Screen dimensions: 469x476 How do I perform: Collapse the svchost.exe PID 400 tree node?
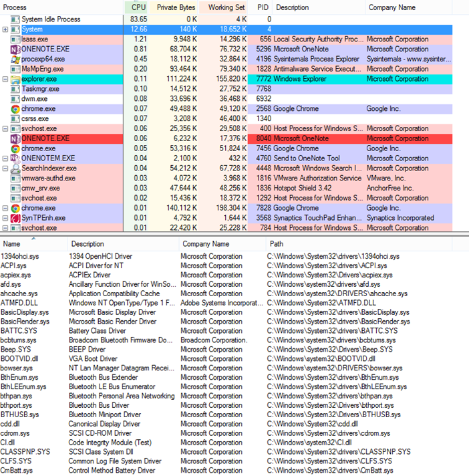tap(5, 129)
